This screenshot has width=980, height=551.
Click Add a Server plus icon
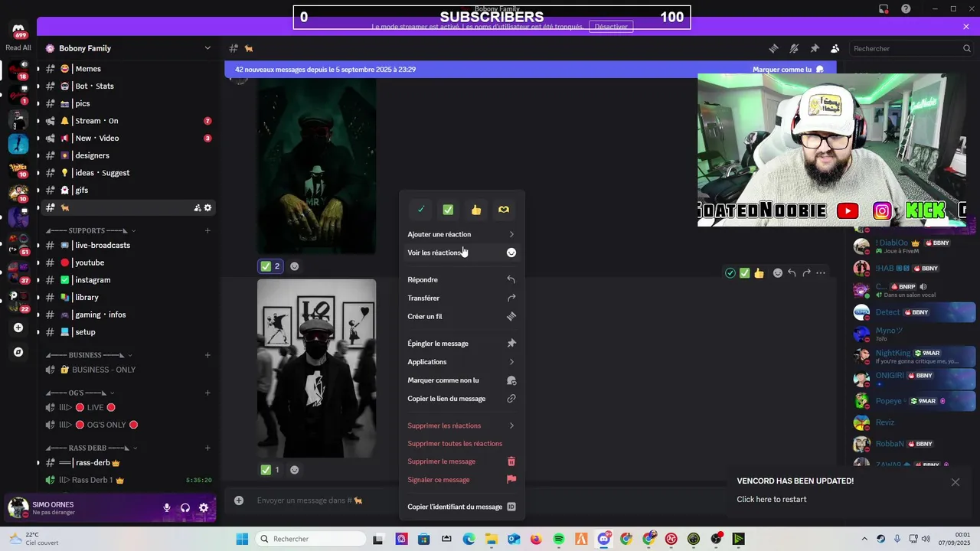click(x=18, y=328)
